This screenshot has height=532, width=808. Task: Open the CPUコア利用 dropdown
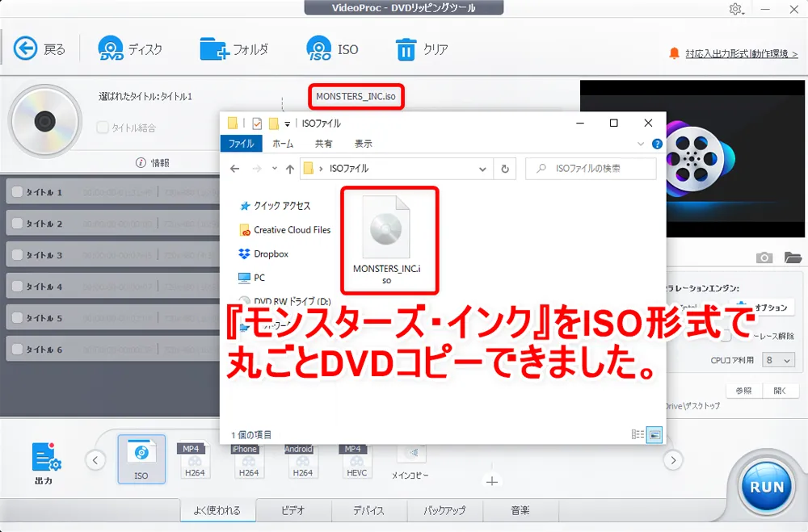778,360
